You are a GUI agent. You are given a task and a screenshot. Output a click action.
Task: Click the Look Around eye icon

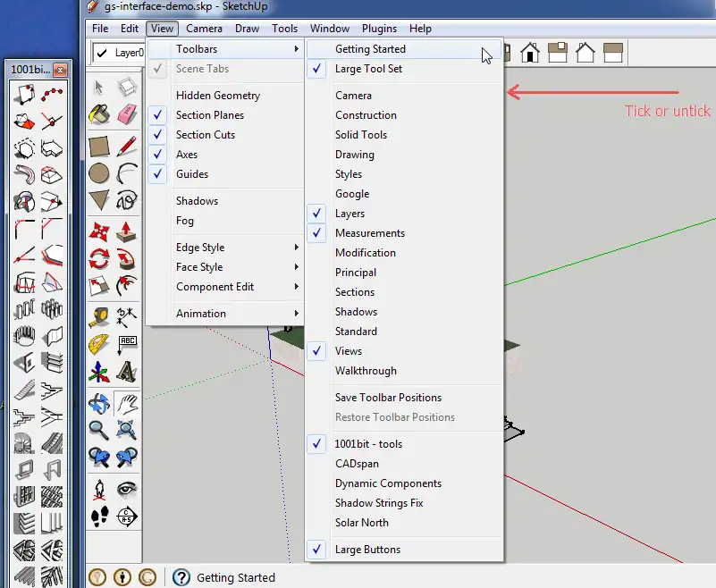tap(127, 488)
